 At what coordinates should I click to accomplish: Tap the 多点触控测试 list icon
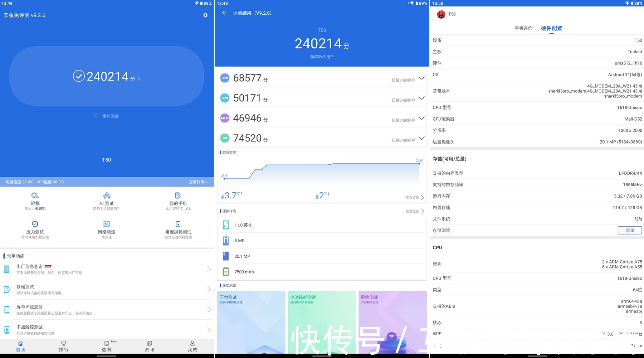tap(7, 330)
